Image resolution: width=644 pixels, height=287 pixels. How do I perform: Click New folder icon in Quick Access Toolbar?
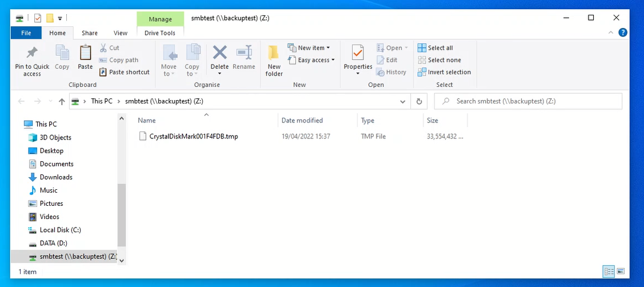click(x=50, y=18)
